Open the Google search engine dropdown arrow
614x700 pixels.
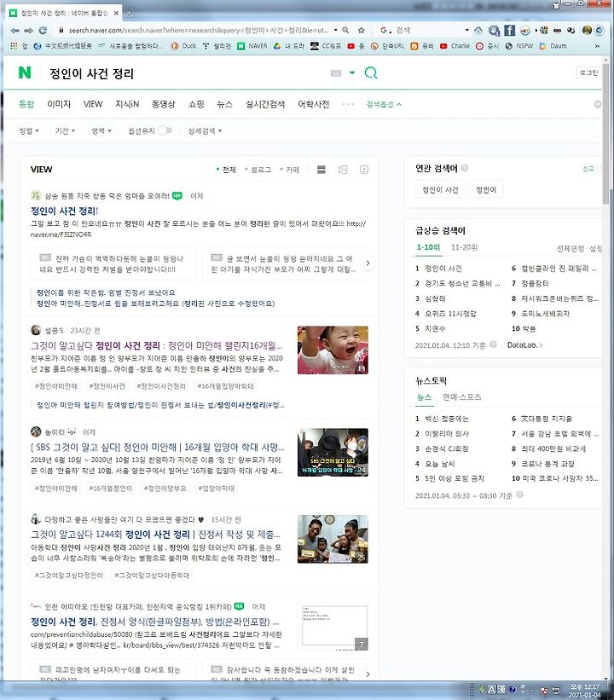[467, 30]
